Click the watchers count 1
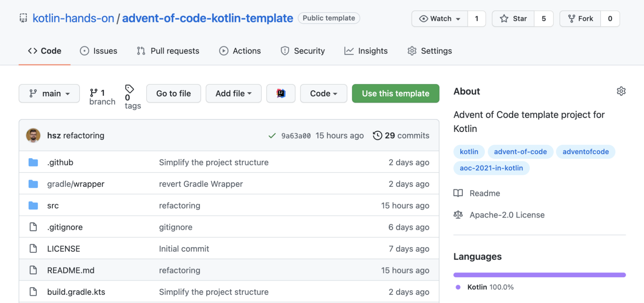The width and height of the screenshot is (644, 303). click(x=476, y=19)
